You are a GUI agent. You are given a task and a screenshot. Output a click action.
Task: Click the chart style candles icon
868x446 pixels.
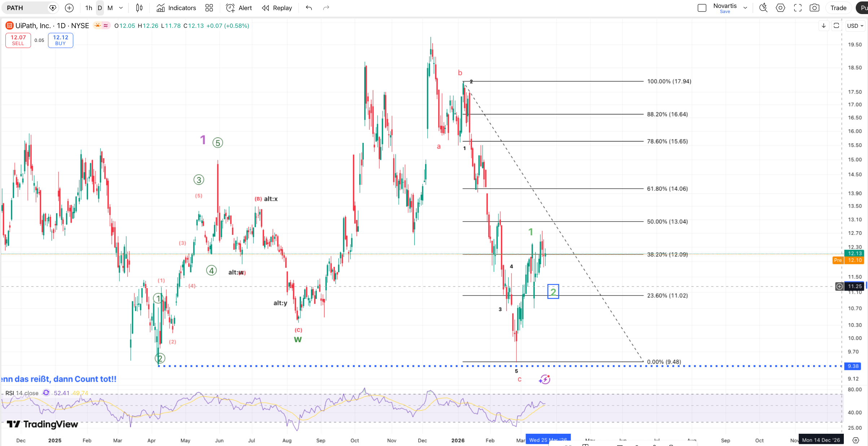coord(139,8)
